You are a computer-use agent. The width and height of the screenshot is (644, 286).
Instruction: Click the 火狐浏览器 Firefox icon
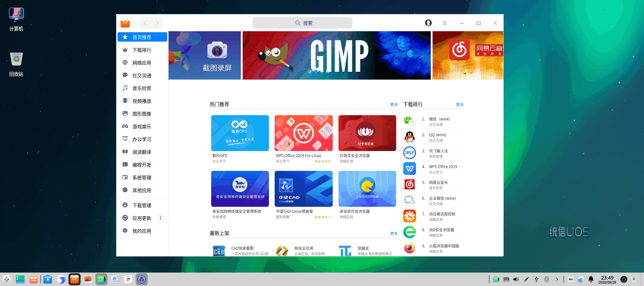(409, 248)
